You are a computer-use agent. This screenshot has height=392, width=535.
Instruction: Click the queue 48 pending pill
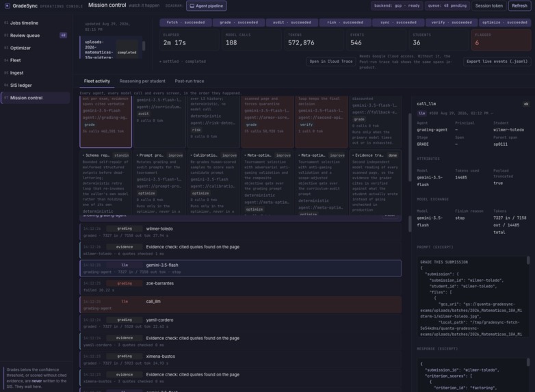pos(447,5)
